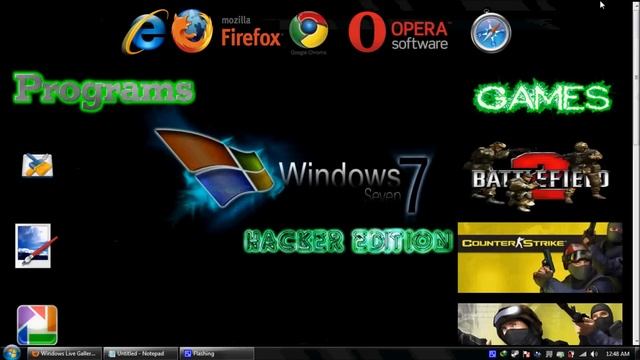This screenshot has height=360, width=640.
Task: Launch the Counter-Strike yellow banner game
Action: click(540, 258)
